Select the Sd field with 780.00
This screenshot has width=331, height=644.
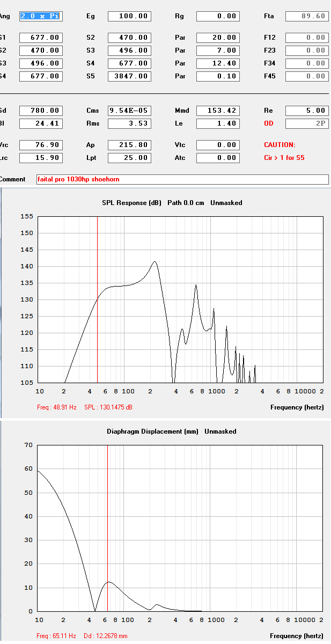click(41, 111)
